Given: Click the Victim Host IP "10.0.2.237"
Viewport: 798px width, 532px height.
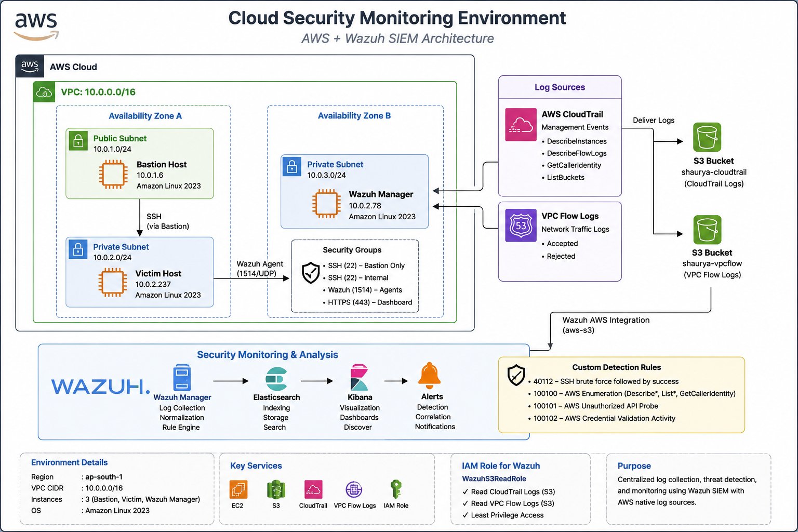Looking at the screenshot, I should click(153, 285).
